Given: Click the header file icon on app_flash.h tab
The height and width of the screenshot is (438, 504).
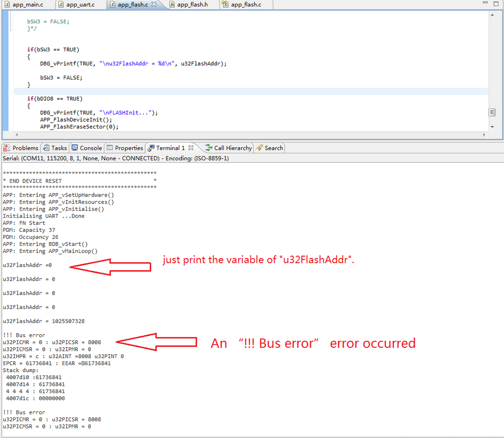Looking at the screenshot, I should (x=172, y=5).
